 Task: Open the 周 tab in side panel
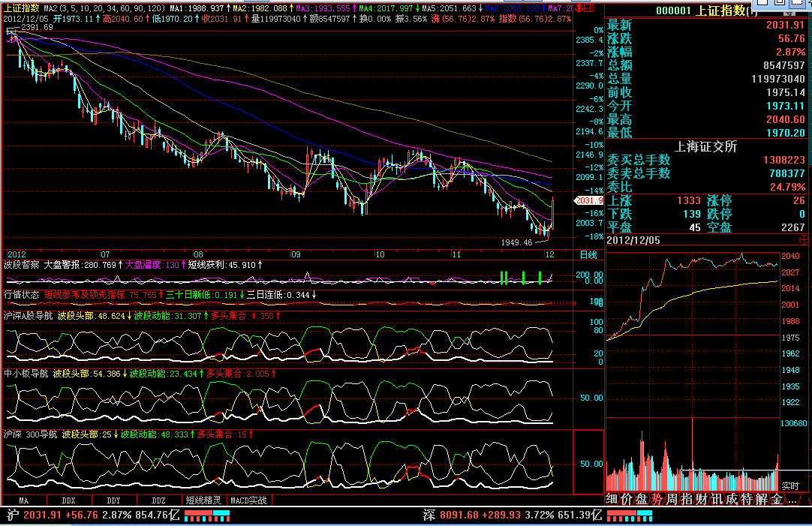672,499
